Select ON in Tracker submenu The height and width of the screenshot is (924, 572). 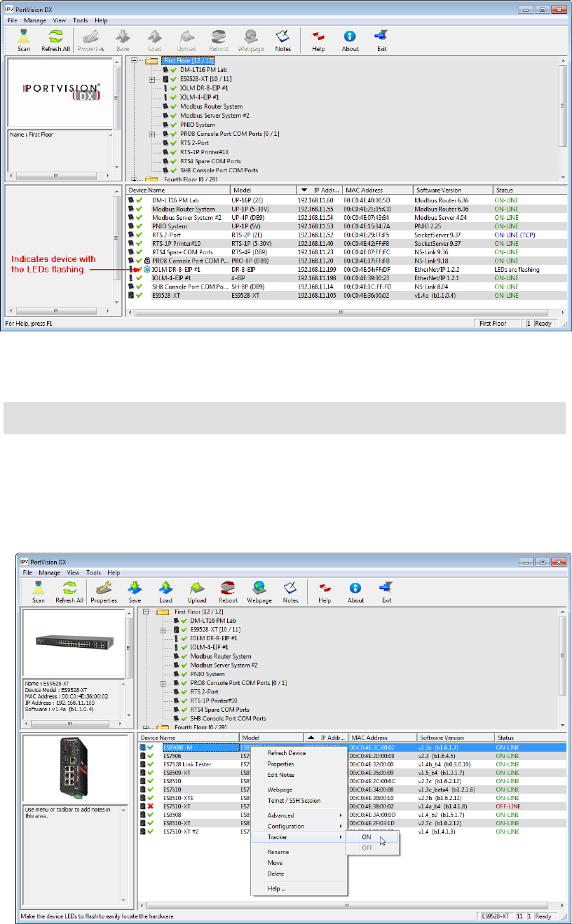point(373,837)
